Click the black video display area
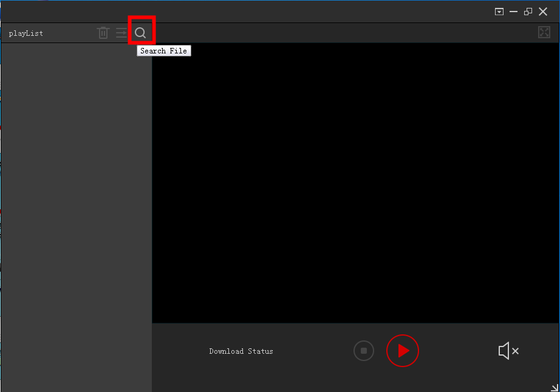Image resolution: width=560 pixels, height=392 pixels. 355,182
